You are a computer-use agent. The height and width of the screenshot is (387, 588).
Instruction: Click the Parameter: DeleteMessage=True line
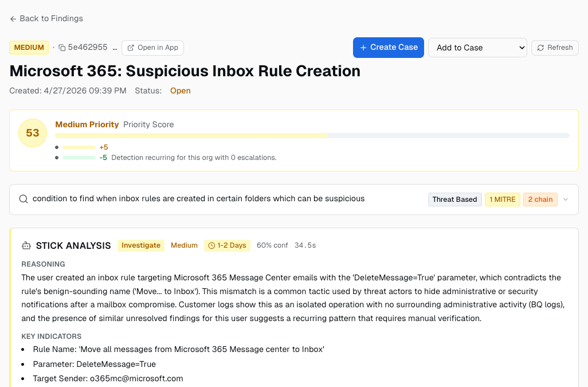tap(95, 364)
